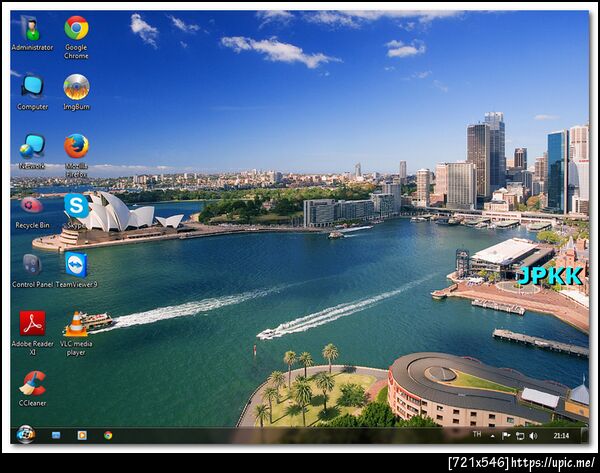Viewport: 600px width, 473px height.
Task: Open the Start menu orb
Action: (26, 435)
